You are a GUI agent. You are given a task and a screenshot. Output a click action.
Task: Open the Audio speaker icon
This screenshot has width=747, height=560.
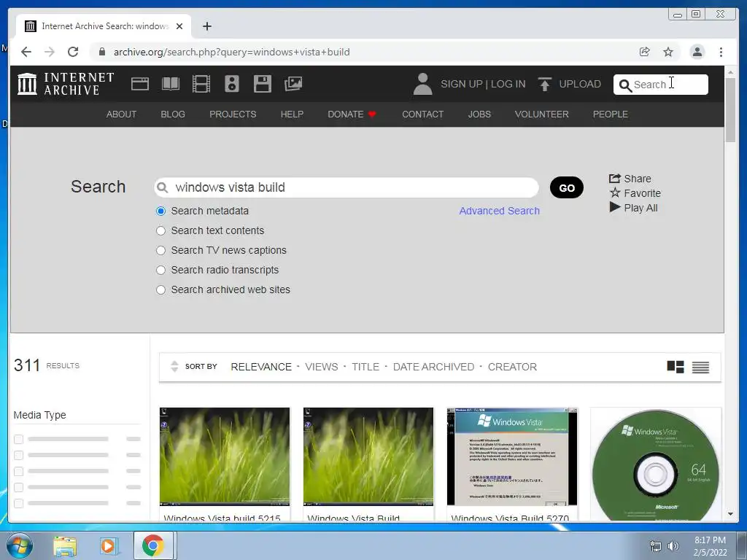tap(232, 84)
